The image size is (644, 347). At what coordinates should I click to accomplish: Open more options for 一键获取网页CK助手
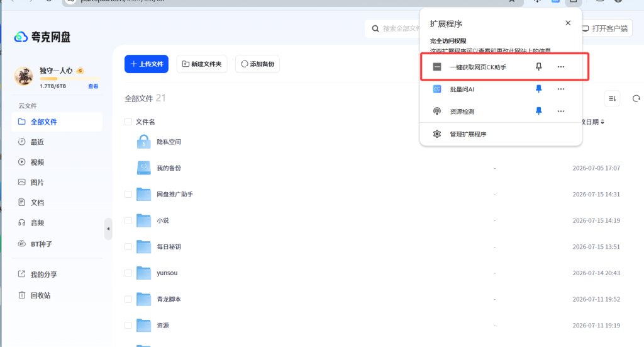[x=560, y=67]
